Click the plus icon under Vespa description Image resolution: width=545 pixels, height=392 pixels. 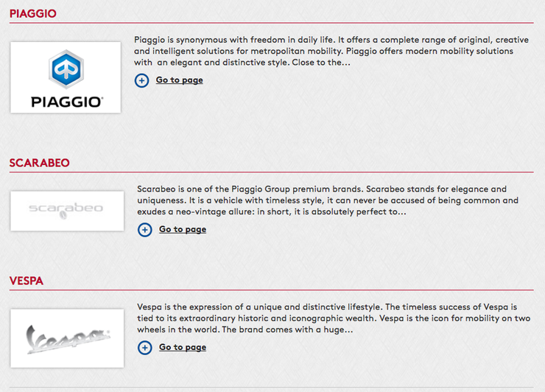pos(144,348)
